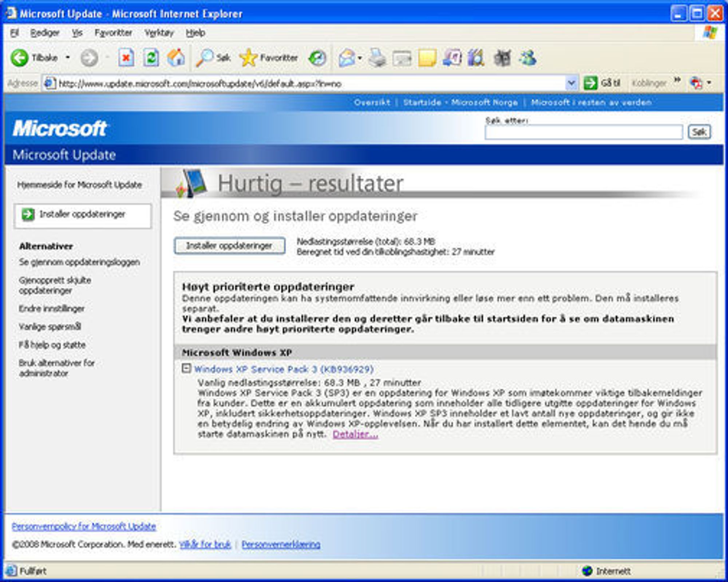728x582 pixels.
Task: Refresh the page with the green arrows icon
Action: click(x=151, y=58)
